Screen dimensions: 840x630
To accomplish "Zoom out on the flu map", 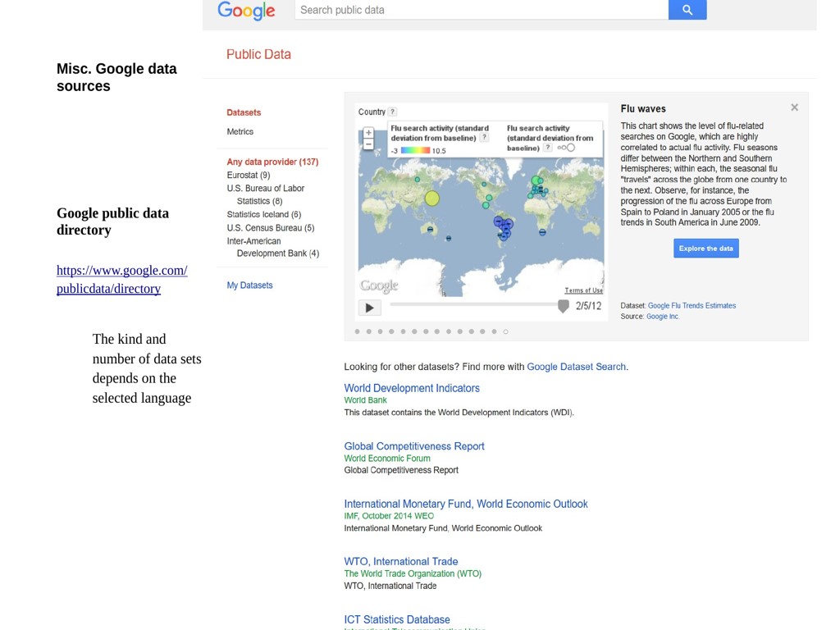I will coord(368,144).
